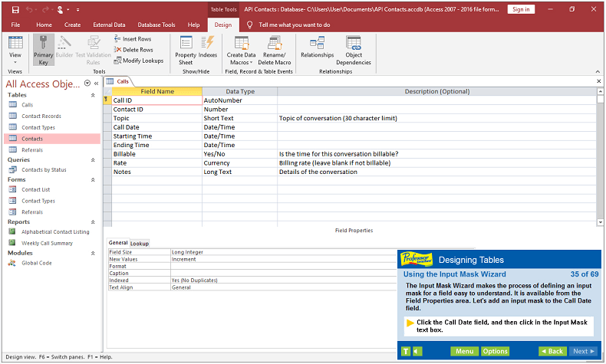The width and height of the screenshot is (606, 364).
Task: Click the Builder tool
Action: click(x=64, y=47)
